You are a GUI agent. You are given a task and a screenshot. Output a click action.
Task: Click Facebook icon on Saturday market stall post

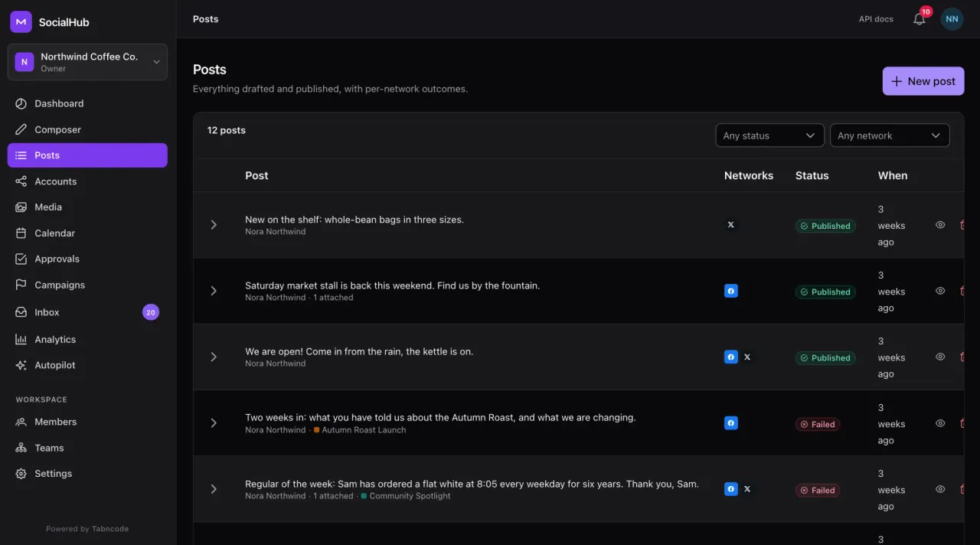point(730,291)
